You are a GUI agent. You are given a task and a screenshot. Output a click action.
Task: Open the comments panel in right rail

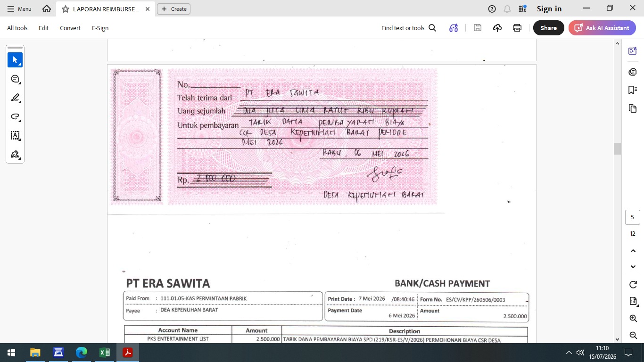[x=633, y=72]
